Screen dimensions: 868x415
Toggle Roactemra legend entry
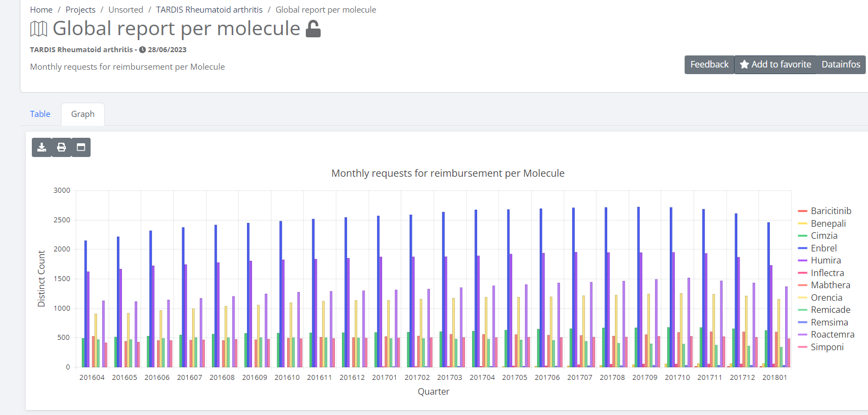point(832,334)
